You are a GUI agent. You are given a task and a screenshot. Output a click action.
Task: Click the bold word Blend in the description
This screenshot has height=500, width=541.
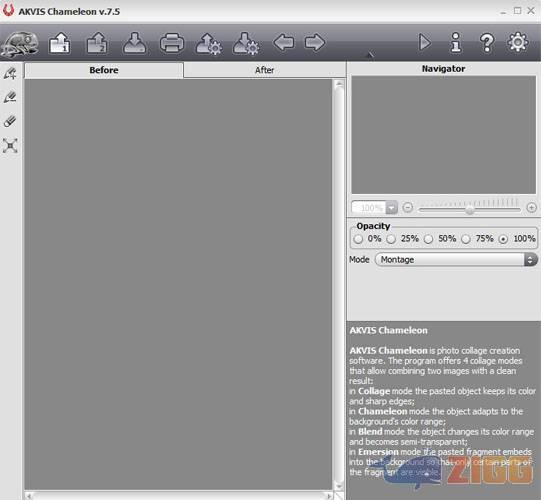(370, 432)
